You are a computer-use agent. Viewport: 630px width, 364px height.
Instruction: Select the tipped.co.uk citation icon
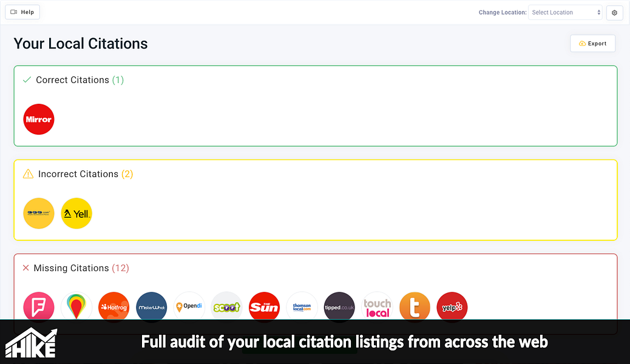pyautogui.click(x=339, y=307)
